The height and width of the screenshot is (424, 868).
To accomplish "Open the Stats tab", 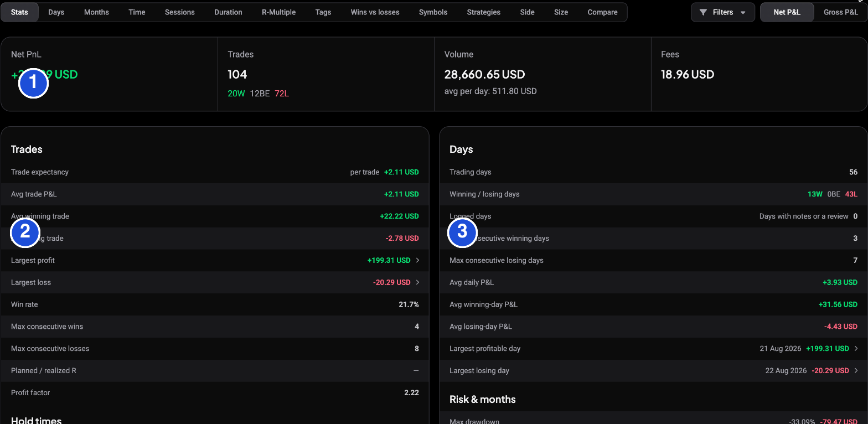I will pyautogui.click(x=19, y=12).
